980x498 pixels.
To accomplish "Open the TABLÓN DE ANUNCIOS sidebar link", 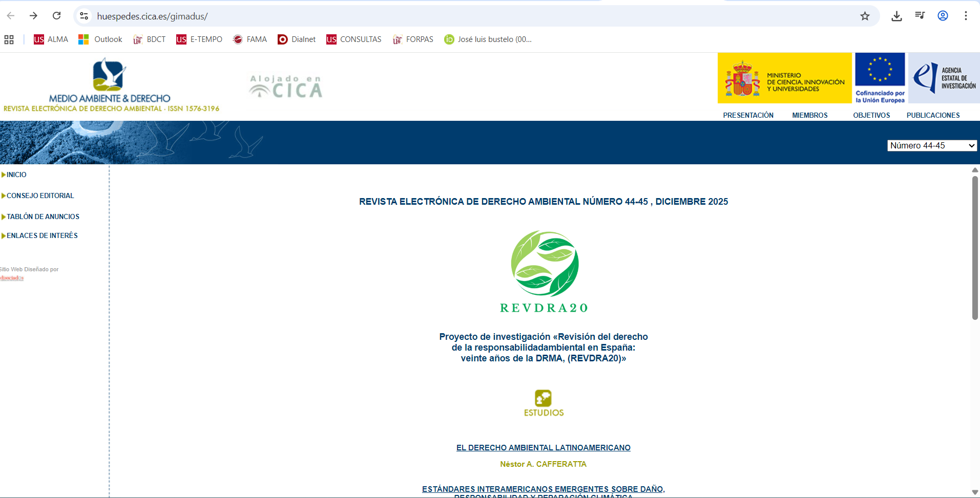I will pyautogui.click(x=43, y=216).
